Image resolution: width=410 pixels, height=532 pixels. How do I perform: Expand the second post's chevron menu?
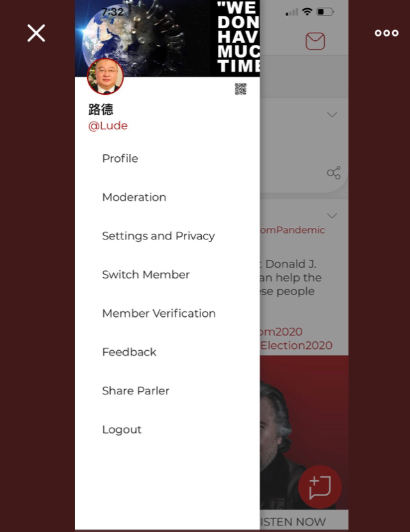point(332,216)
